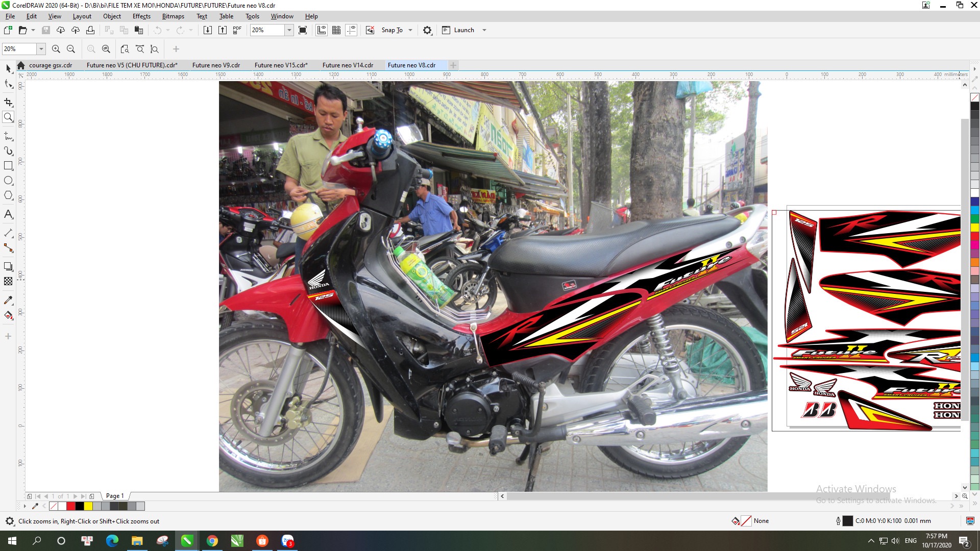Open the Object menu
The height and width of the screenshot is (551, 980).
[112, 16]
